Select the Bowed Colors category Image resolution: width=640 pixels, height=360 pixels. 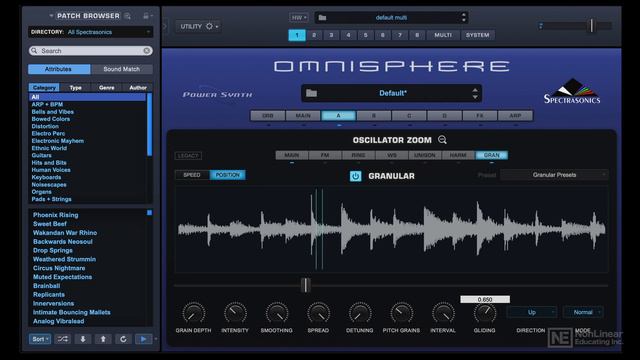(51, 119)
